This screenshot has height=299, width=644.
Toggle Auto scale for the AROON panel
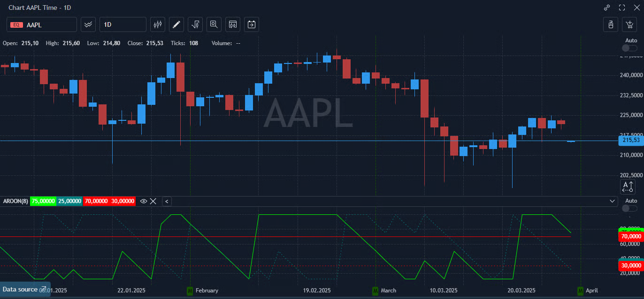pos(629,208)
